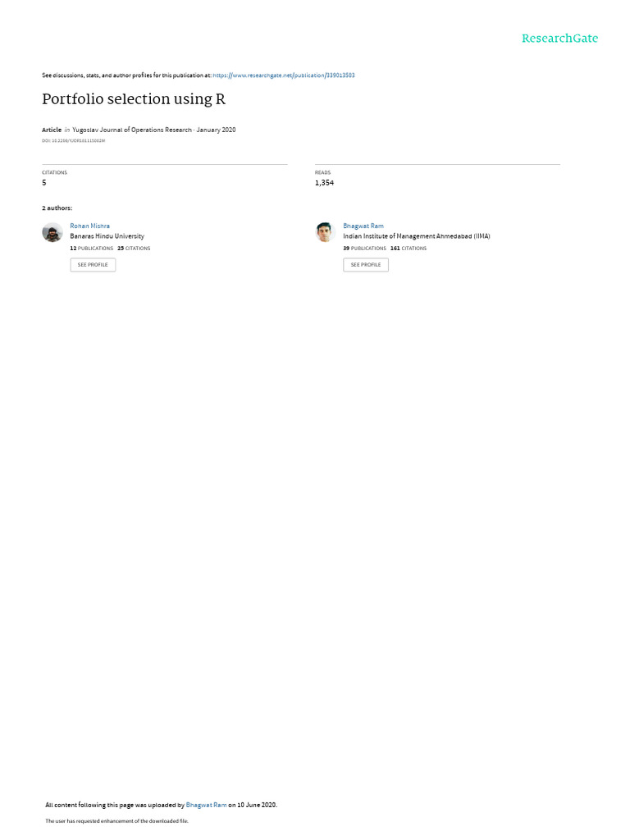
Task: Click Bhagwat Ram's 161 citations stat
Action: click(409, 249)
